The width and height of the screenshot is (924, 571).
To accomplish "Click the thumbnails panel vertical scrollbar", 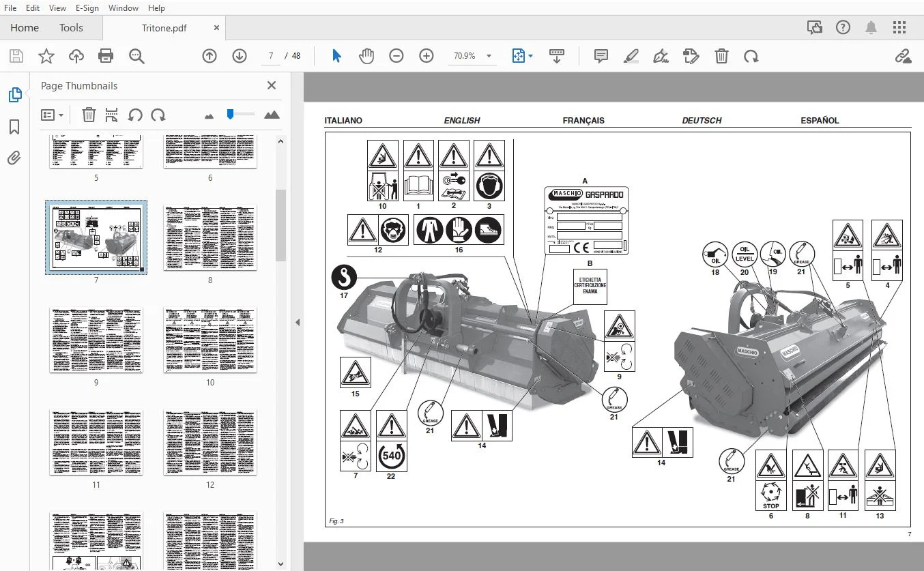I will point(280,225).
